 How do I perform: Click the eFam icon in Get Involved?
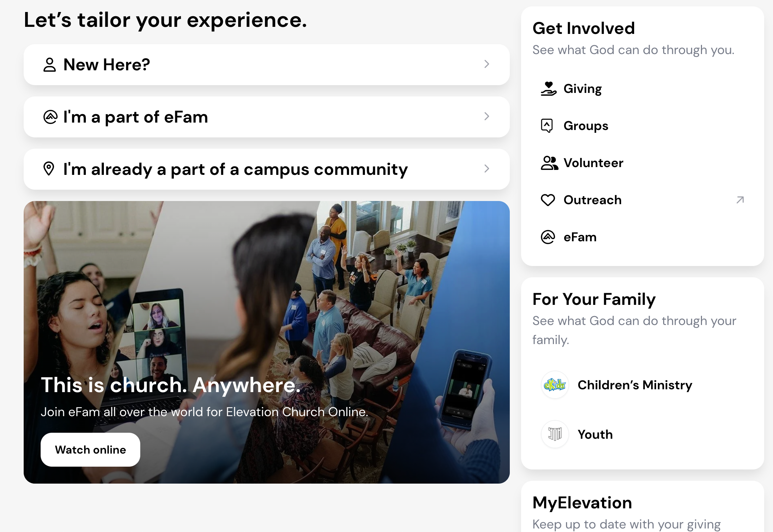(x=548, y=237)
